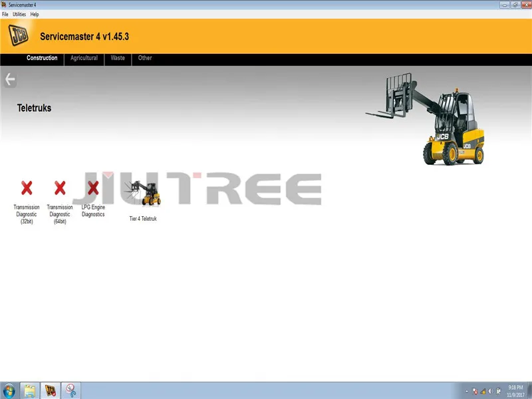This screenshot has width=532, height=399.
Task: Open Transmission Diagnostic (64bit) tool
Action: [x=60, y=202]
